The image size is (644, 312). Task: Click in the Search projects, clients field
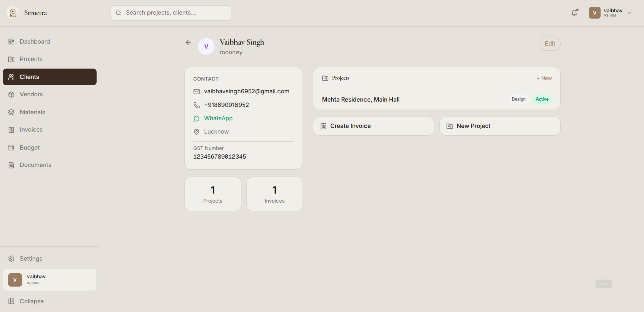tap(171, 13)
